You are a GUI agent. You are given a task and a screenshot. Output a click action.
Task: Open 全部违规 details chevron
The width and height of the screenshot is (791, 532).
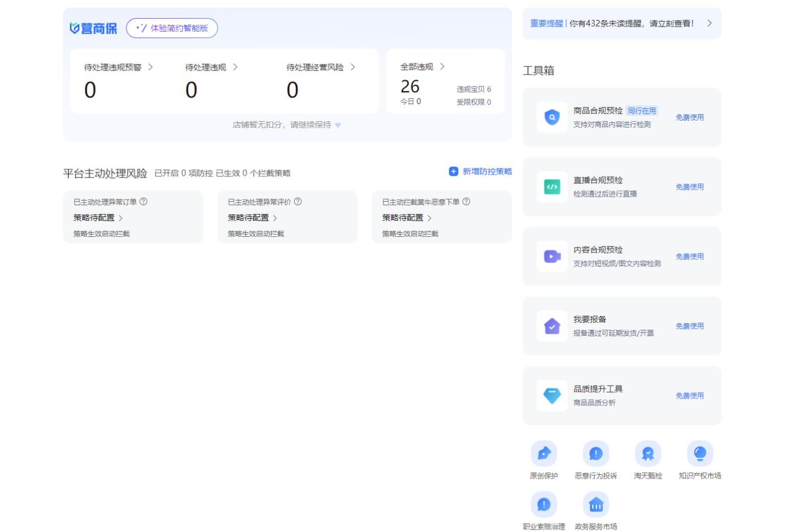tap(442, 66)
